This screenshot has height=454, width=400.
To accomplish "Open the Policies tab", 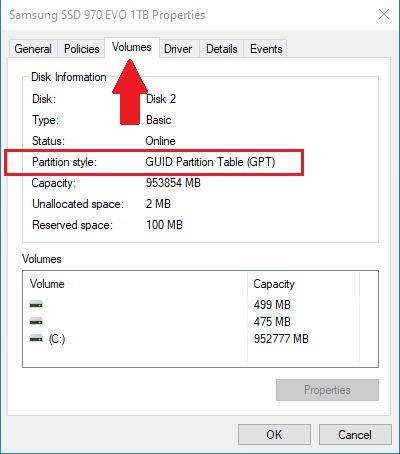I will 82,49.
